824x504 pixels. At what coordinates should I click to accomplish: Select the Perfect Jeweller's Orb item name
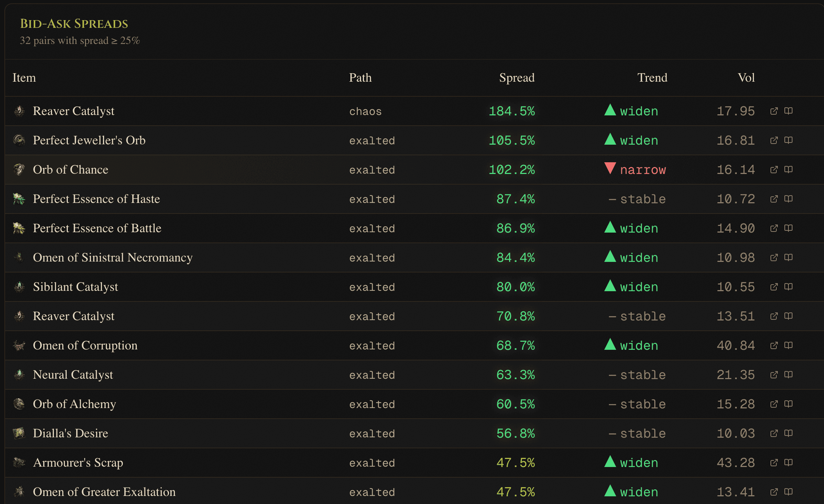(89, 140)
